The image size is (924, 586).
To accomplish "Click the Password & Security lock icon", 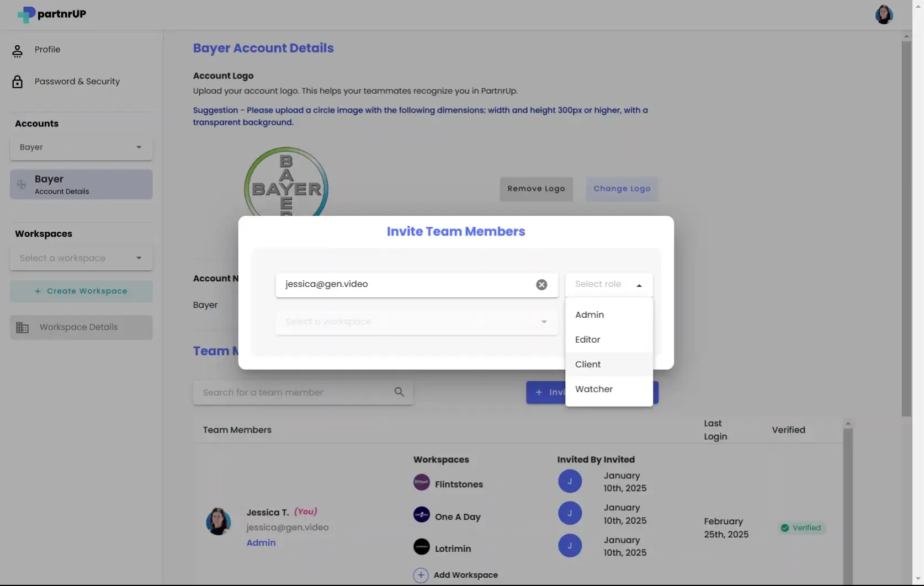I will click(17, 81).
